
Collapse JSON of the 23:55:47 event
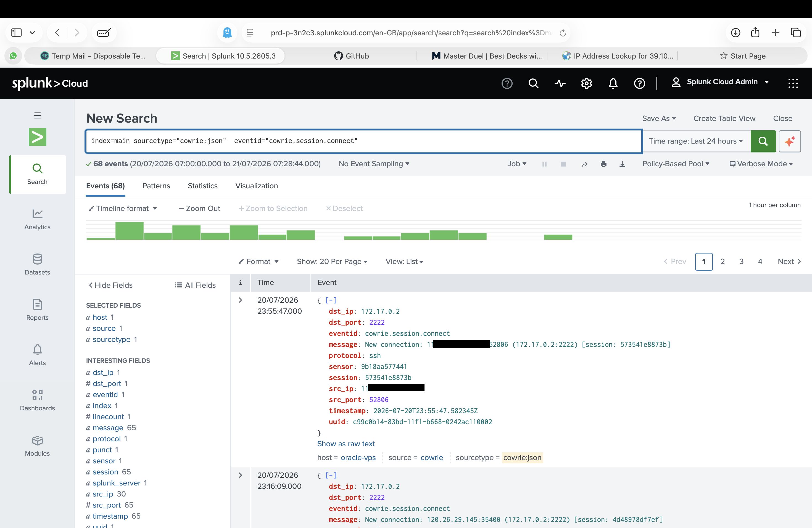[331, 300]
